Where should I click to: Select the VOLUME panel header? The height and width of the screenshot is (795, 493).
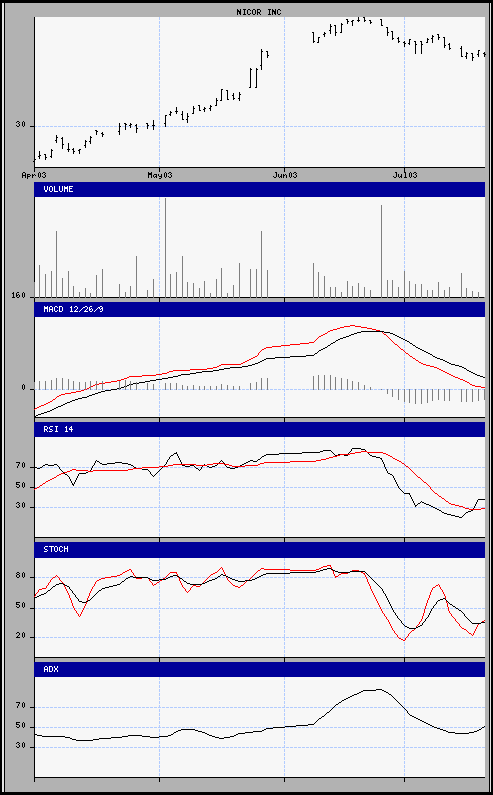click(260, 189)
